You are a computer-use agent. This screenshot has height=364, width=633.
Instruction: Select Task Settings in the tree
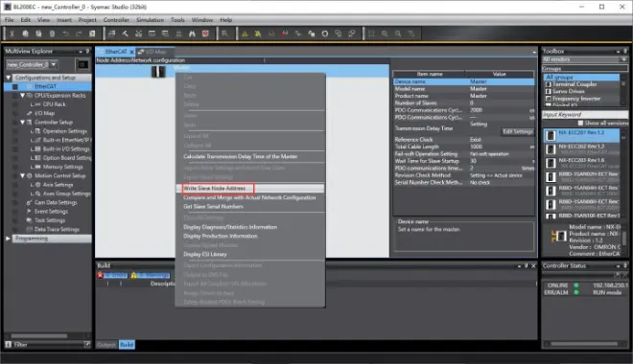click(50, 220)
